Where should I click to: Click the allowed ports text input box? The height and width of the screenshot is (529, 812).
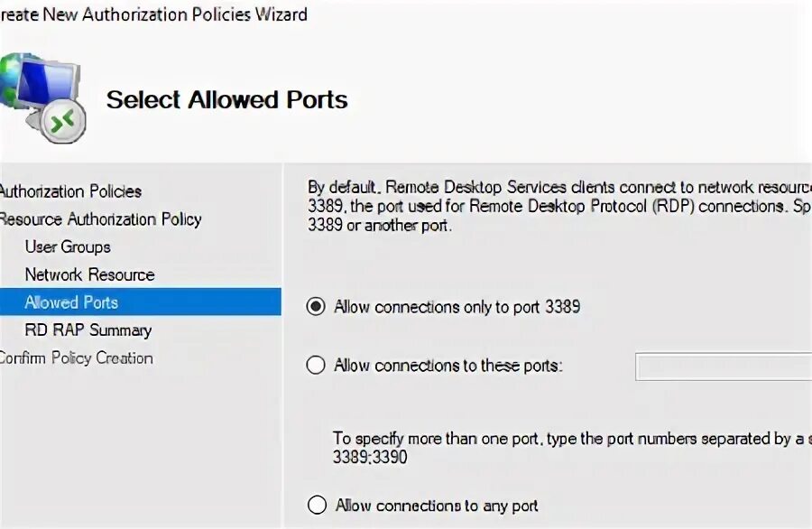coord(724,367)
